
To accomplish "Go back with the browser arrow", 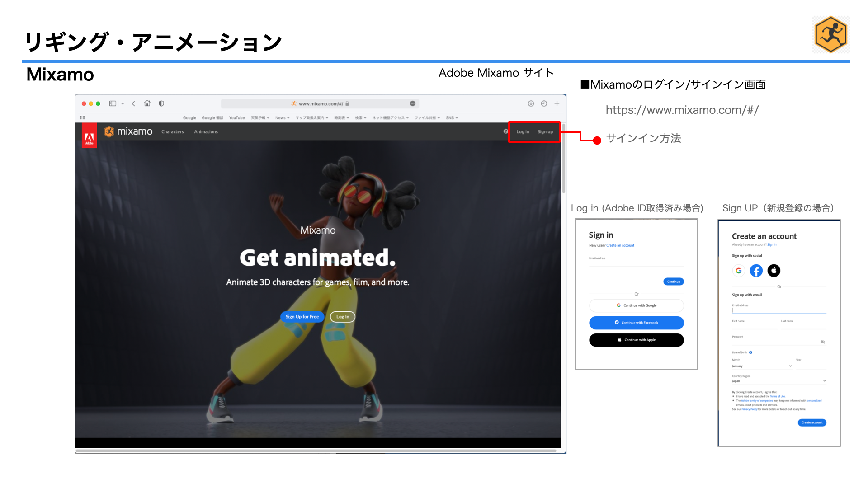I will 133,103.
